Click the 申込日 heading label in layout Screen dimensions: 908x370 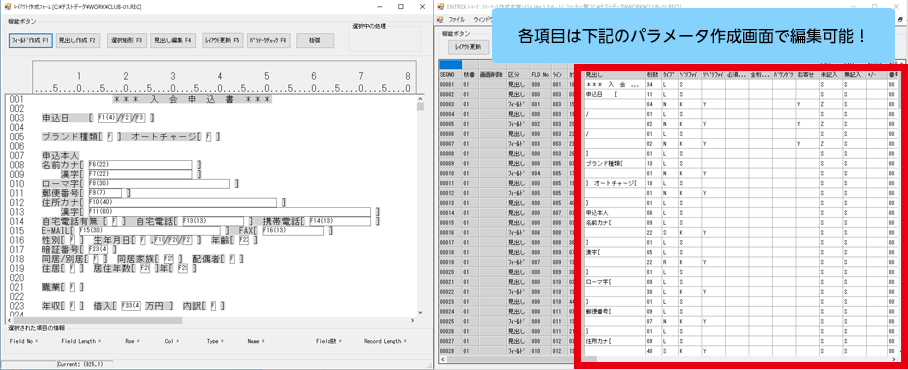point(56,118)
